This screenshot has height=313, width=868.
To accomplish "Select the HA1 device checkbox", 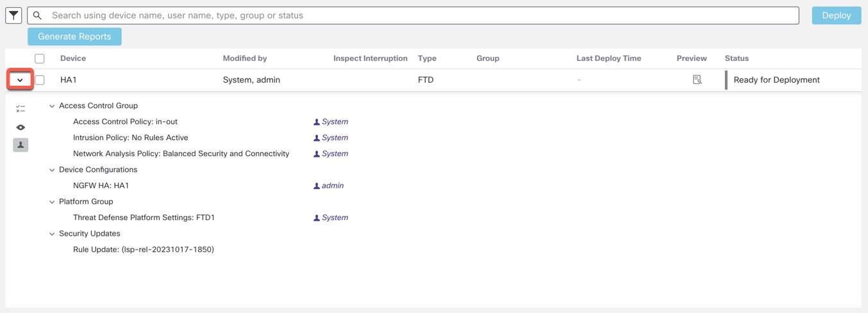I will (x=40, y=80).
